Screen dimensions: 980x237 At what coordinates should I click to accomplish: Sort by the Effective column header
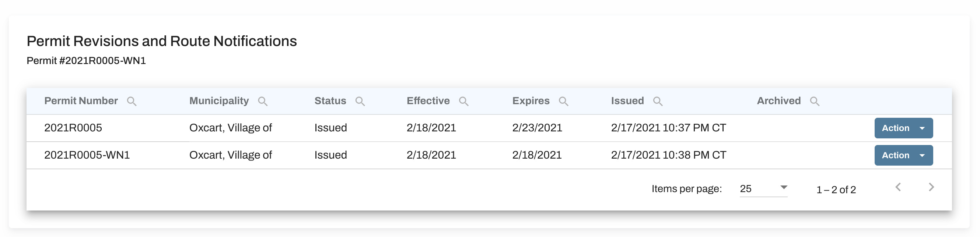(x=428, y=100)
